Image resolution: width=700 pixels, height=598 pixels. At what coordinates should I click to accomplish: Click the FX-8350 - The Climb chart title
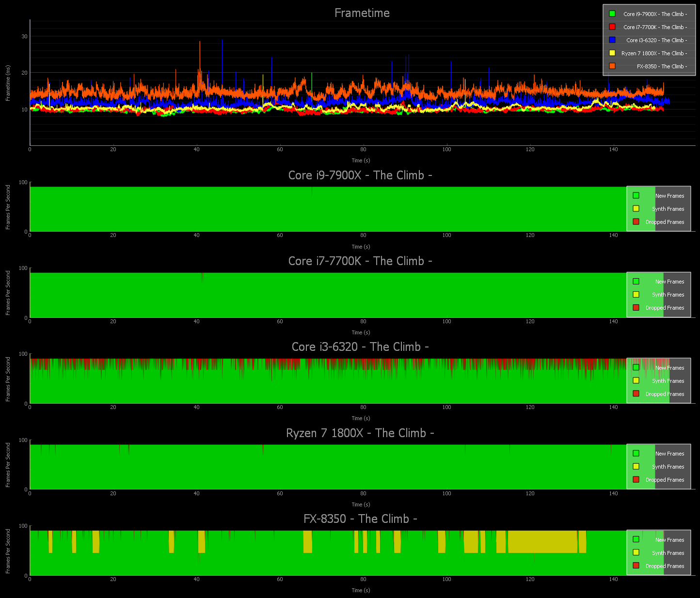[x=360, y=519]
